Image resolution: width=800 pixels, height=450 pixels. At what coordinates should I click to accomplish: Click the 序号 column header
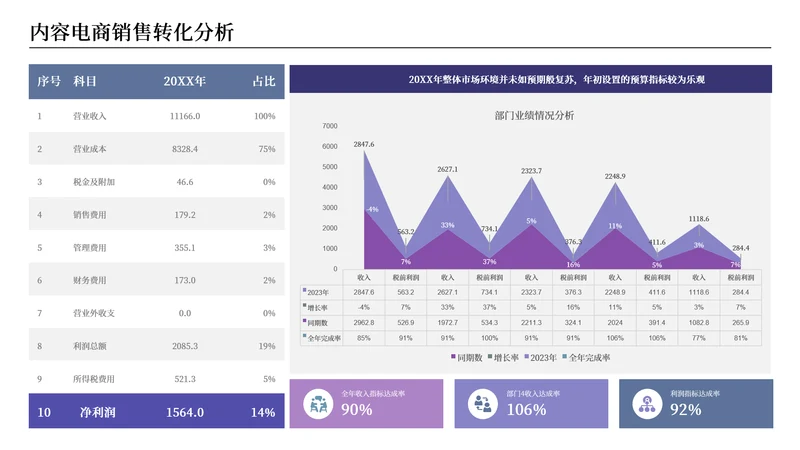pyautogui.click(x=48, y=81)
